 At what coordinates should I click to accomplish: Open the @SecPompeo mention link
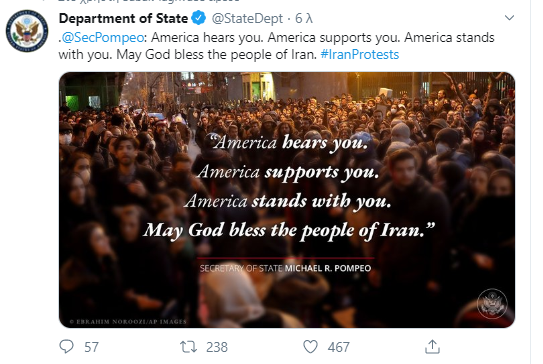[x=103, y=37]
